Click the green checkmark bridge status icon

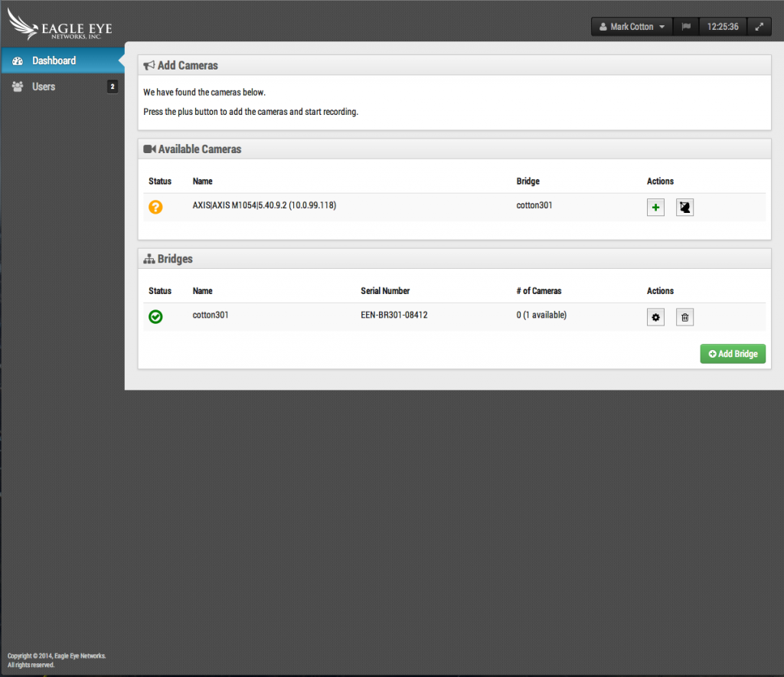tap(155, 316)
